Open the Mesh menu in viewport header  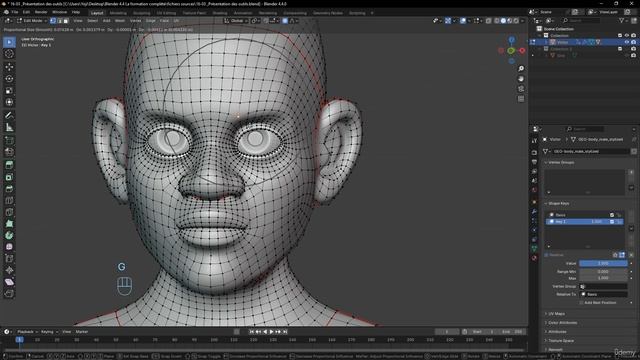120,20
